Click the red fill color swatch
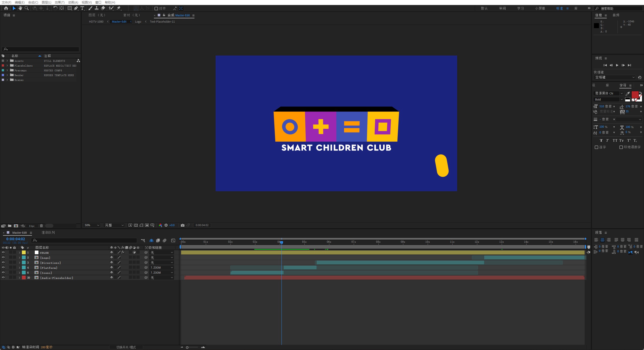Viewport: 644px width, 350px height. coord(635,95)
